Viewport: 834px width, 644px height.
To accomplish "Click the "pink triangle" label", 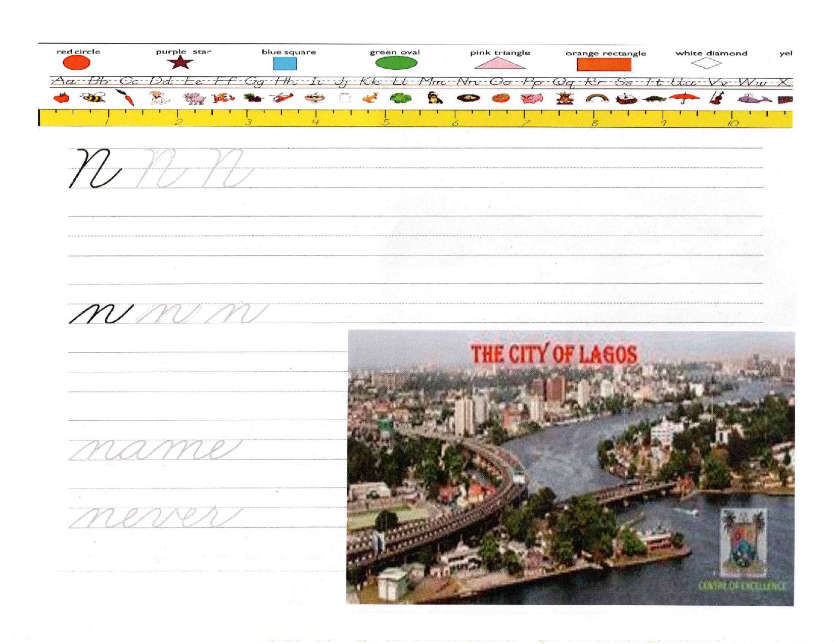I will pyautogui.click(x=500, y=53).
